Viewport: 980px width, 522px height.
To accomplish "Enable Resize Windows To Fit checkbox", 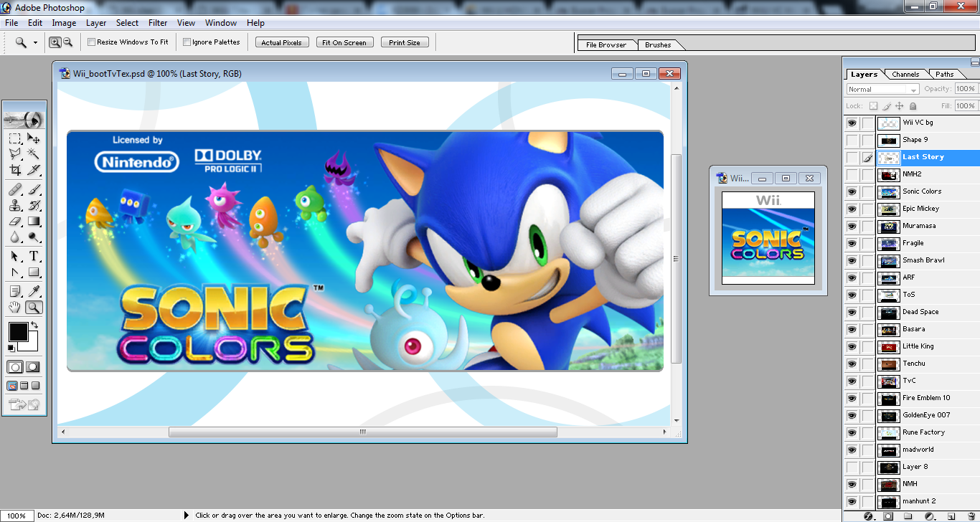I will click(91, 42).
